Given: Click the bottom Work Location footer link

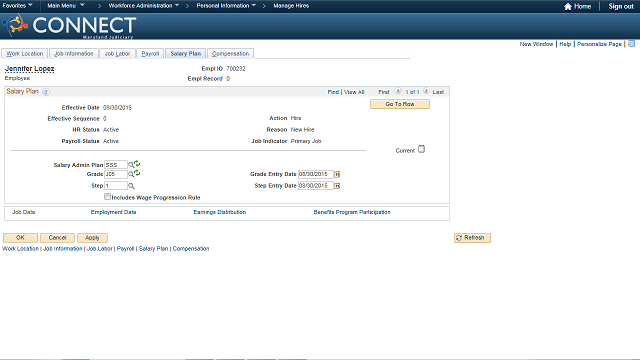Looking at the screenshot, I should [x=20, y=249].
